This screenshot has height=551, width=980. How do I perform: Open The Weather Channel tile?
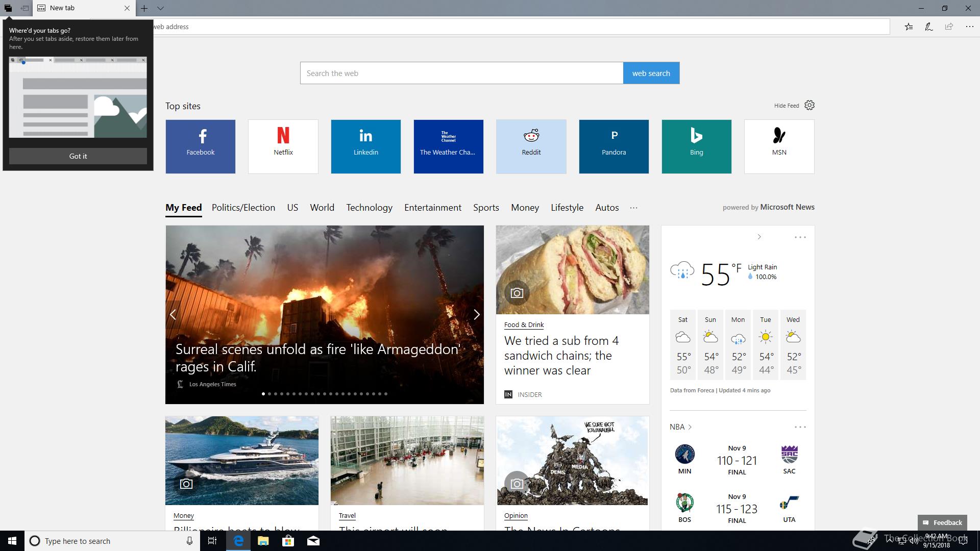point(449,146)
